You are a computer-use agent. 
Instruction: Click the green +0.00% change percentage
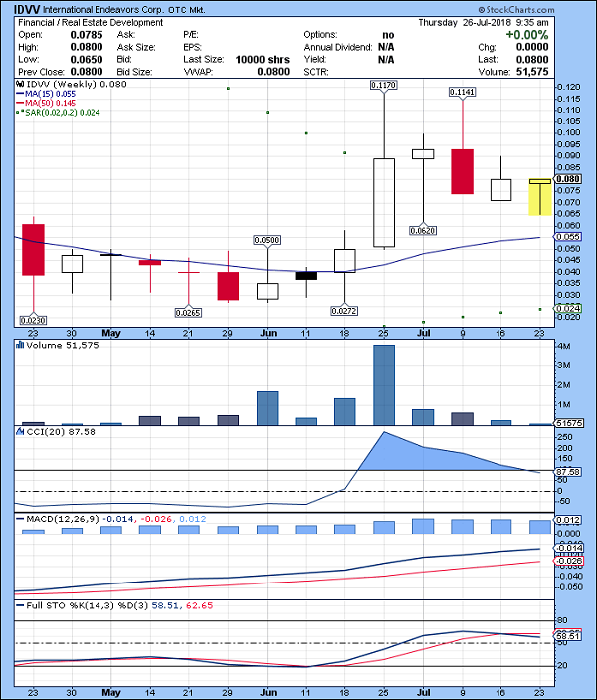pyautogui.click(x=527, y=35)
